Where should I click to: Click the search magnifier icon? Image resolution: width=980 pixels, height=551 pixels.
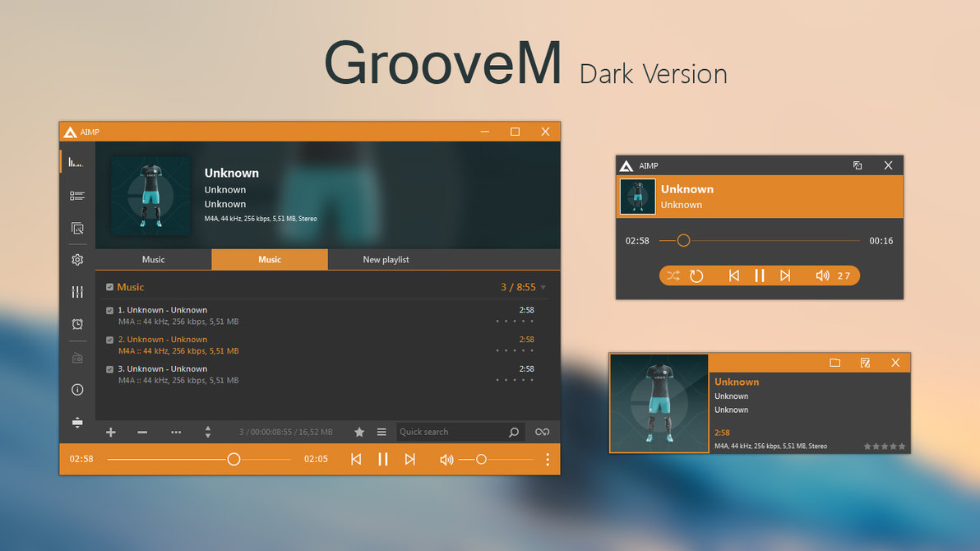[513, 433]
